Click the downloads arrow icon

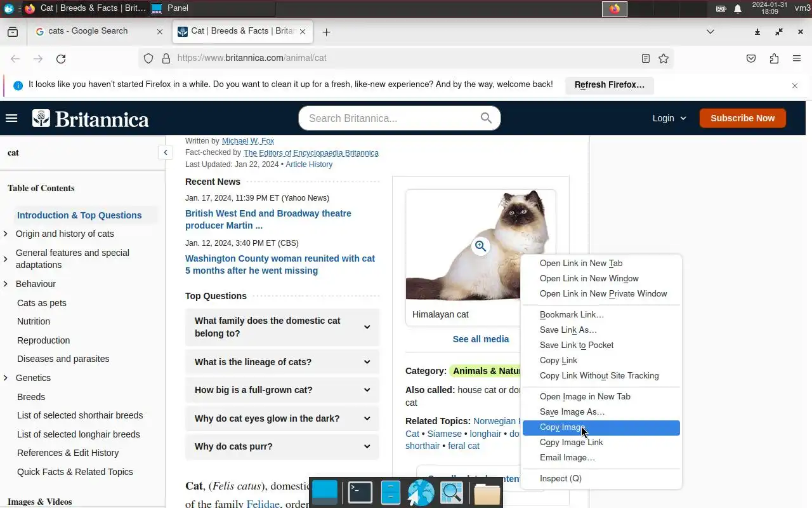coord(757,32)
